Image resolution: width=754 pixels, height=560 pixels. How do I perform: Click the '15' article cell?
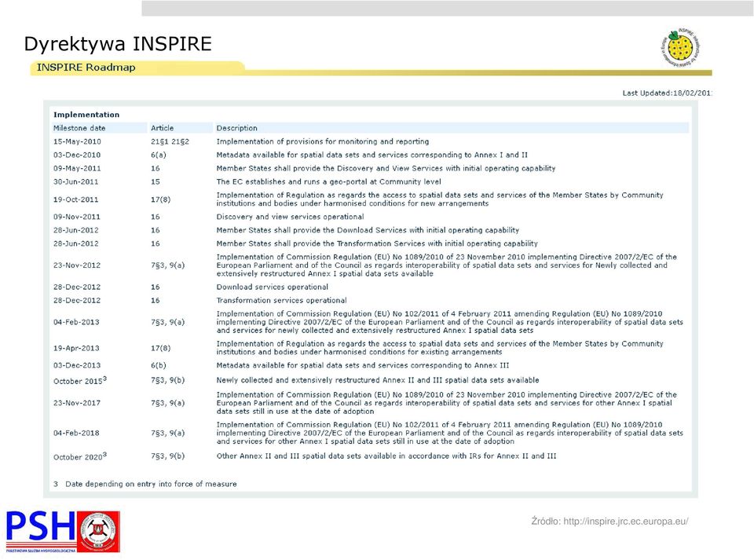(156, 181)
